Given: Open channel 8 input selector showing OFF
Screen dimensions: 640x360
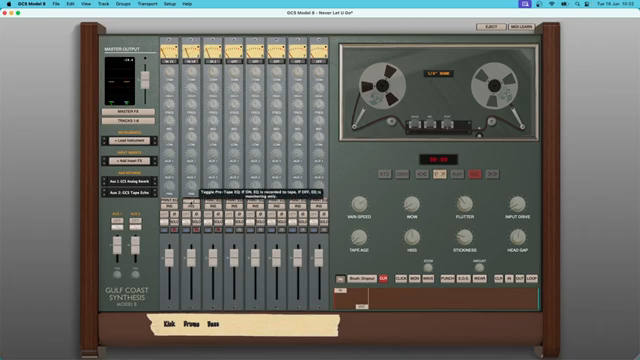Looking at the screenshot, I should pos(319,62).
